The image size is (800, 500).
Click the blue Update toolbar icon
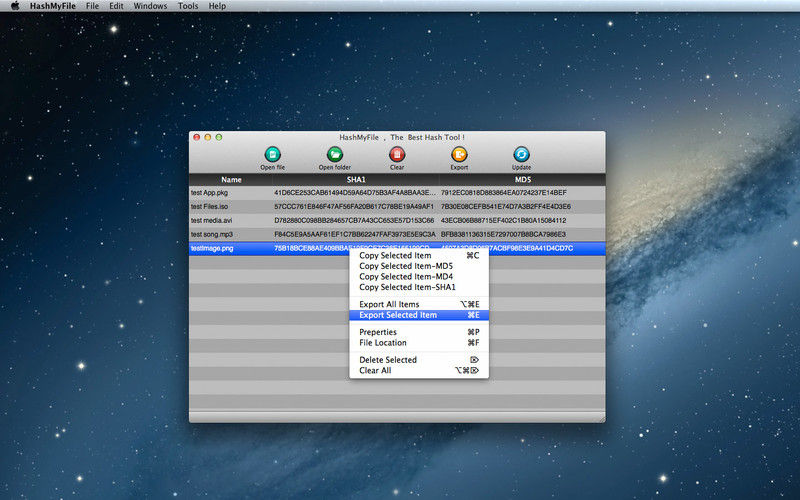tap(521, 154)
